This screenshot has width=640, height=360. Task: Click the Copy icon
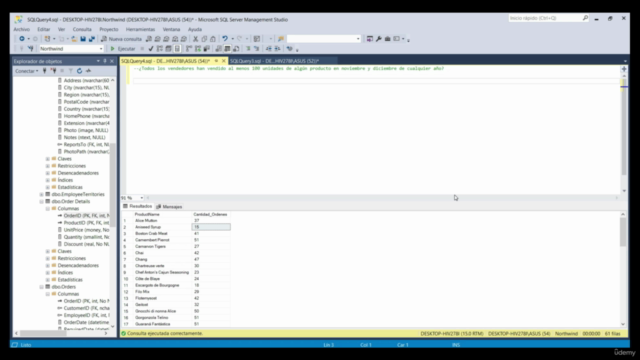click(204, 39)
